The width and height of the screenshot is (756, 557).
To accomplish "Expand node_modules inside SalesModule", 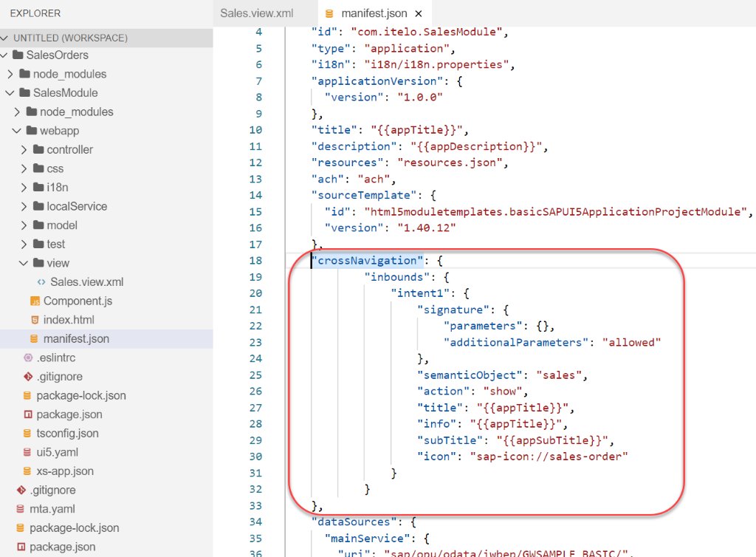I will point(18,112).
